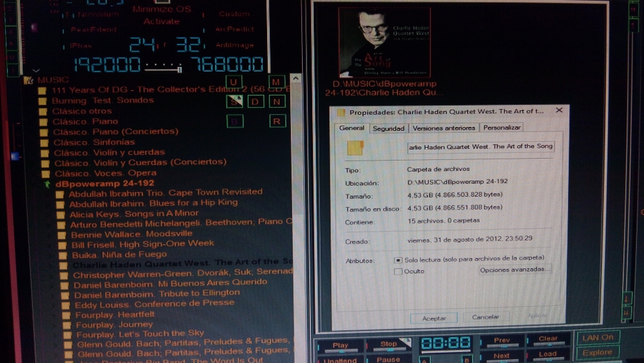Toggle the ArcPredict filter option
The image size is (644, 363).
(x=234, y=29)
